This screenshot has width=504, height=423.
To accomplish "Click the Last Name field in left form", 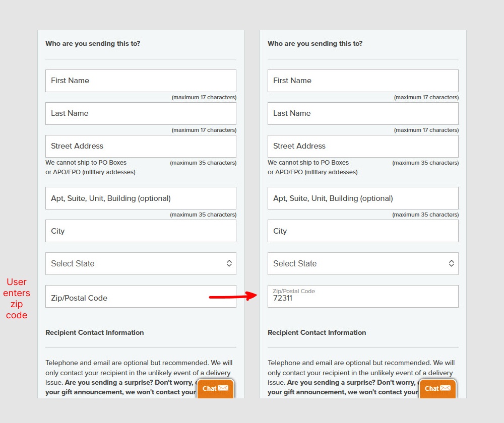I will click(141, 113).
